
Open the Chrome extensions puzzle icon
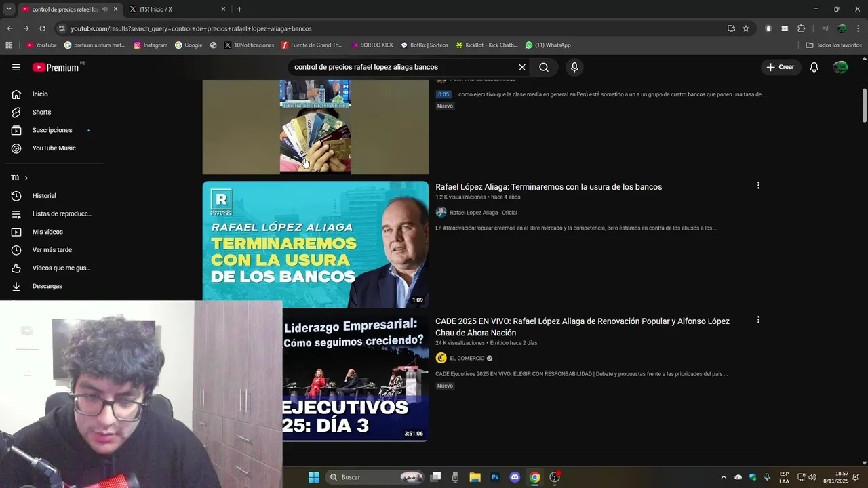click(801, 28)
